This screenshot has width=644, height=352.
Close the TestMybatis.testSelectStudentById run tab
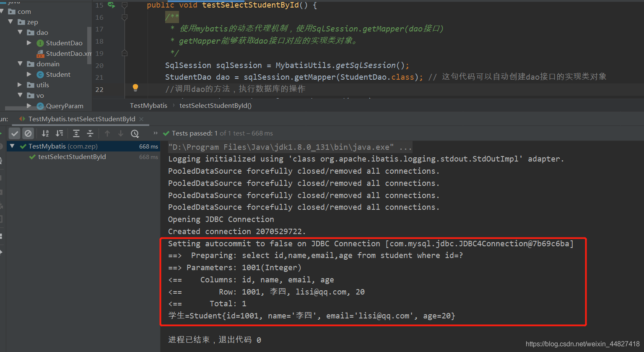pos(141,119)
